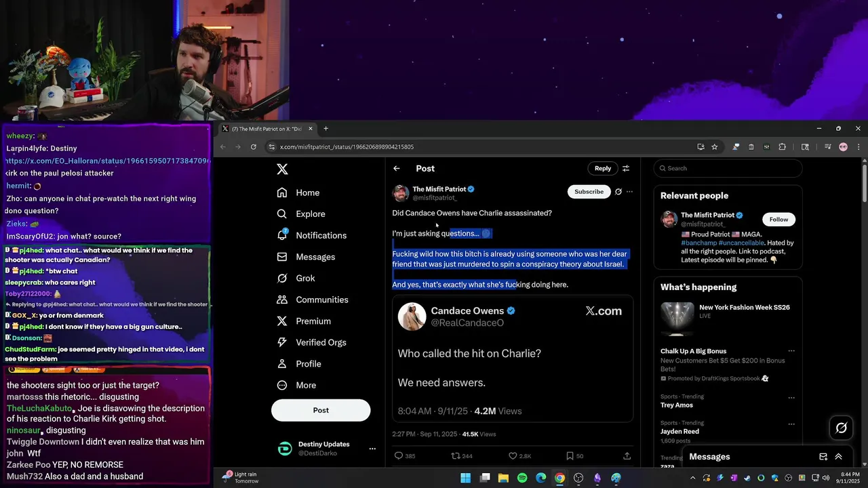Open the Chrome media controls icon
This screenshot has width=868, height=488.
pos(827,147)
